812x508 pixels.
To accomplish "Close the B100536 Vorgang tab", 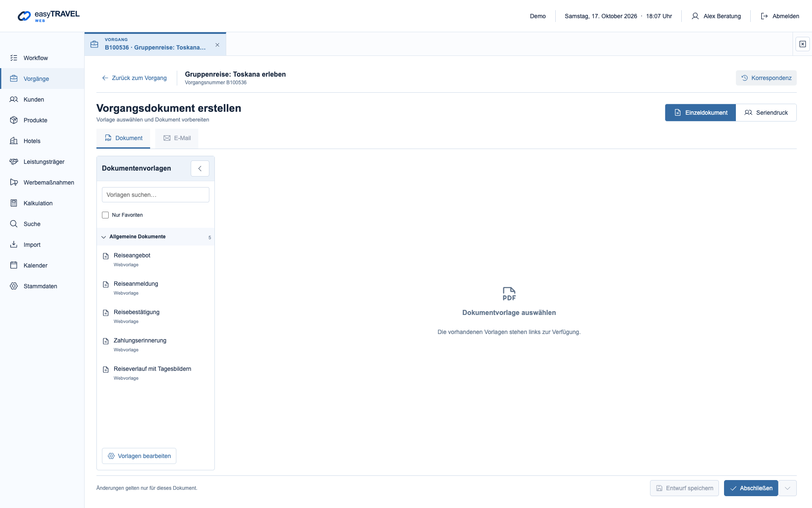I will [x=217, y=45].
